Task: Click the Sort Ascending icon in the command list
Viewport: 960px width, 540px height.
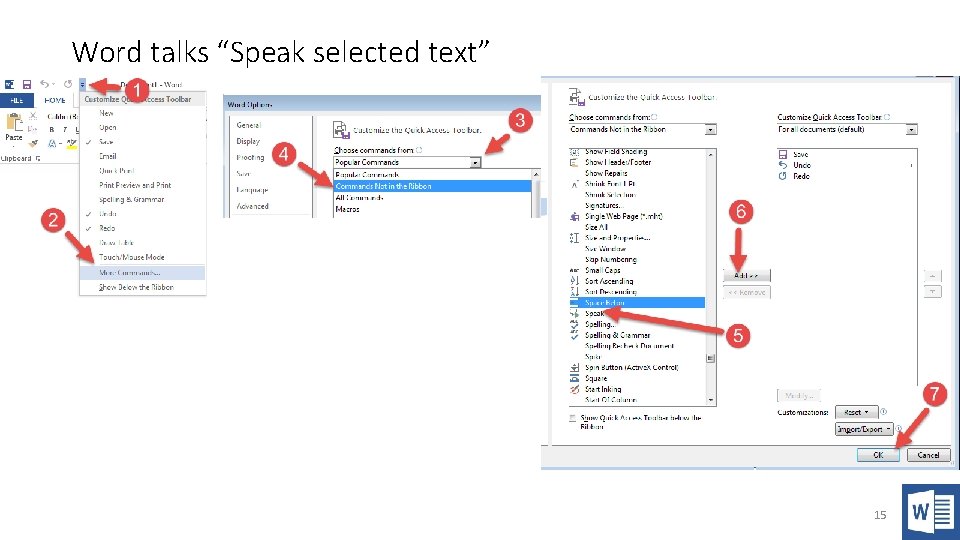Action: [574, 281]
